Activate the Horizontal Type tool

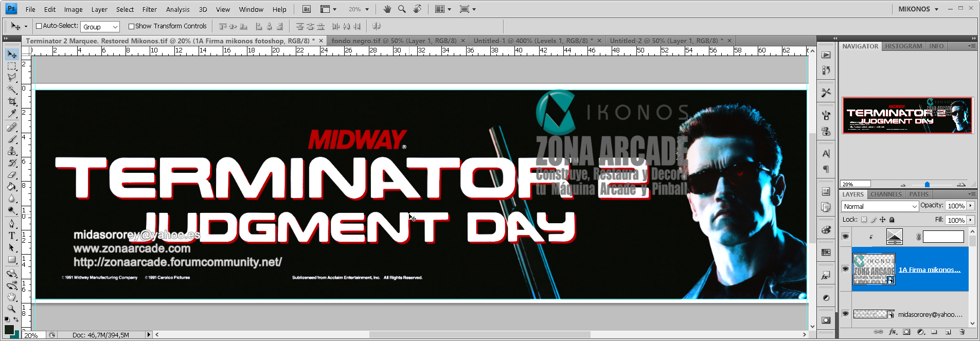(x=12, y=236)
